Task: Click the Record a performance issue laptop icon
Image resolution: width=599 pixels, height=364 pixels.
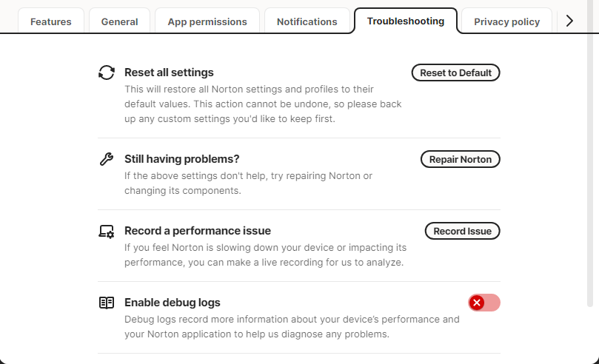Action: (107, 231)
